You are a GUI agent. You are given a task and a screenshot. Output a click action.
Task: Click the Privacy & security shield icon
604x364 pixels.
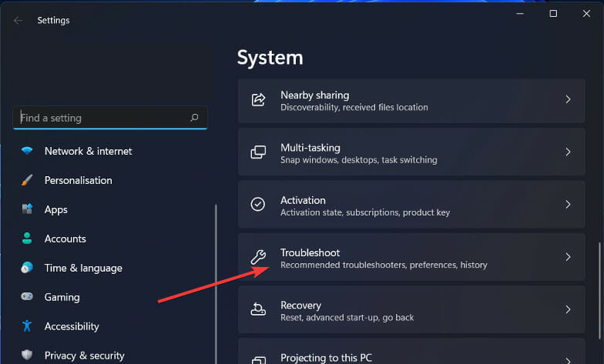point(27,355)
